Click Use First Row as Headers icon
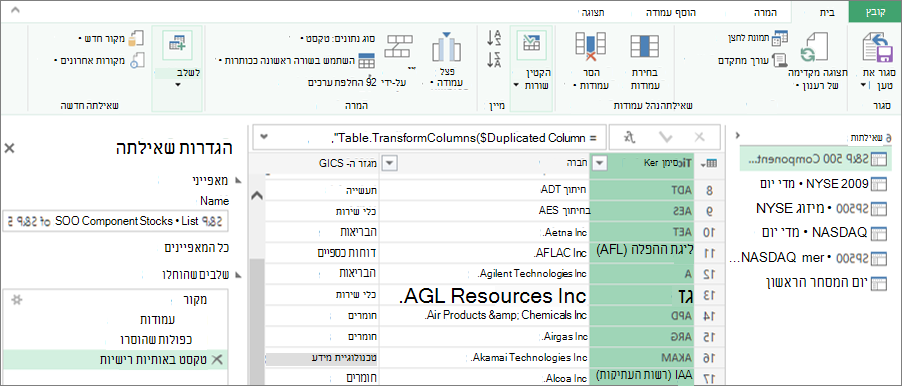This screenshot has height=386, width=902. (x=366, y=60)
